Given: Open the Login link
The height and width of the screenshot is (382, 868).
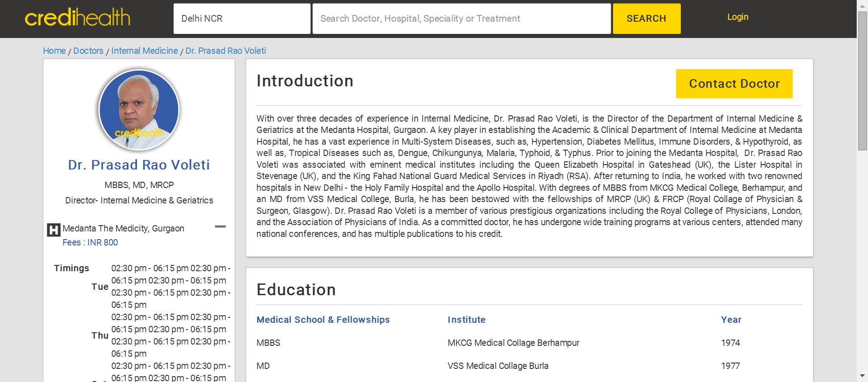Looking at the screenshot, I should click(737, 17).
